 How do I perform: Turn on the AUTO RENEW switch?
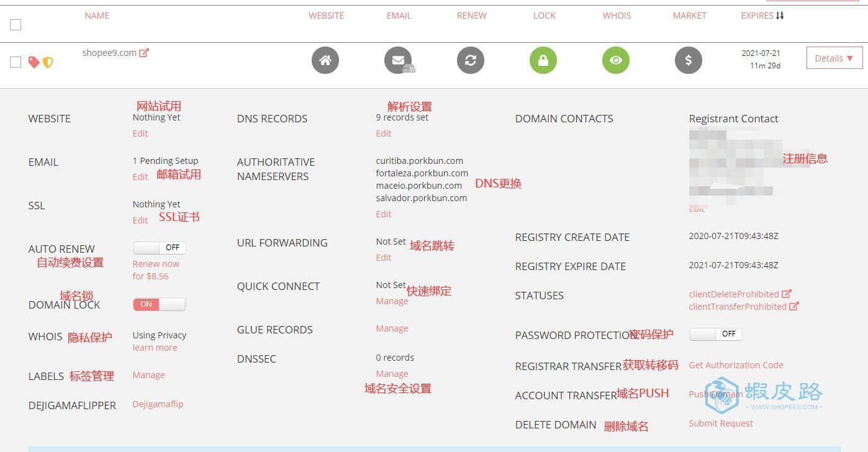159,248
